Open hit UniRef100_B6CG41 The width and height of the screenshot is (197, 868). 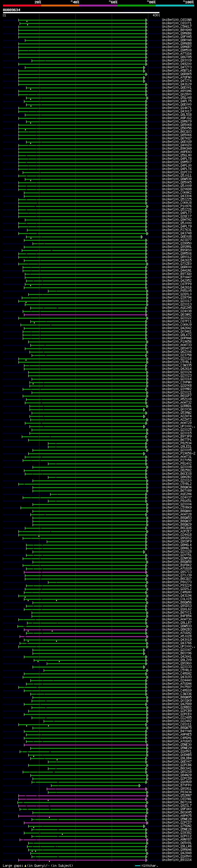point(176,768)
